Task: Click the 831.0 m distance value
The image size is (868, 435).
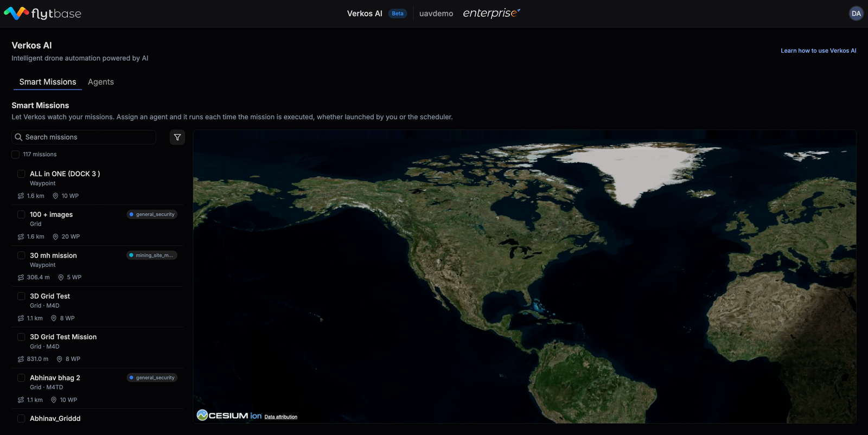Action: pos(37,359)
